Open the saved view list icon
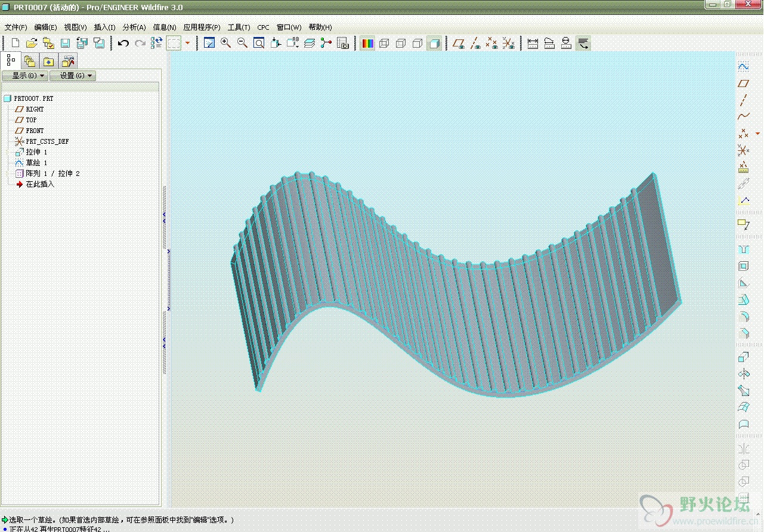Viewport: 764px width, 532px height. tap(293, 43)
